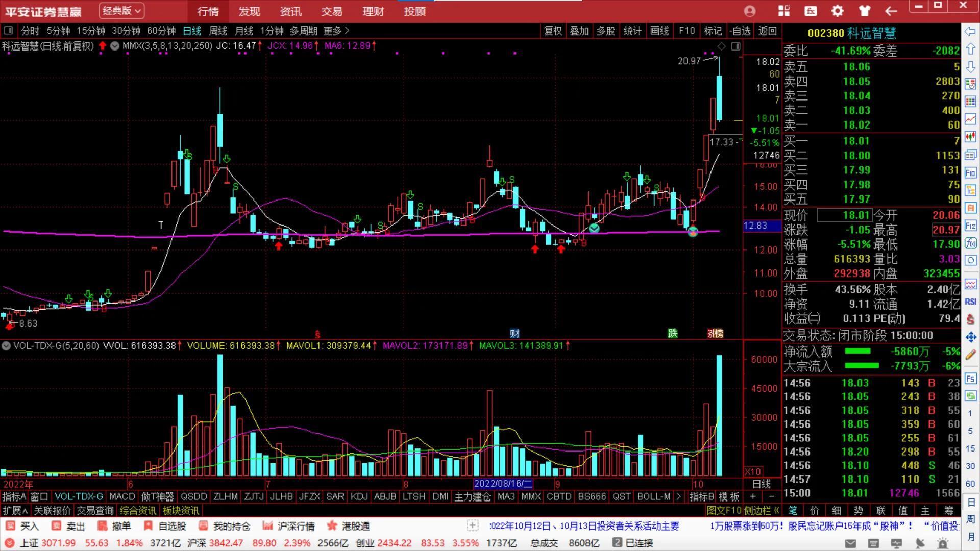Click the 图文F10 link

point(724,510)
